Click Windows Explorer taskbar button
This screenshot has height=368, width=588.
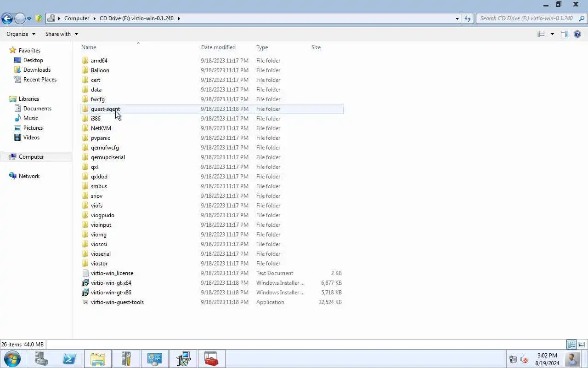coord(98,359)
